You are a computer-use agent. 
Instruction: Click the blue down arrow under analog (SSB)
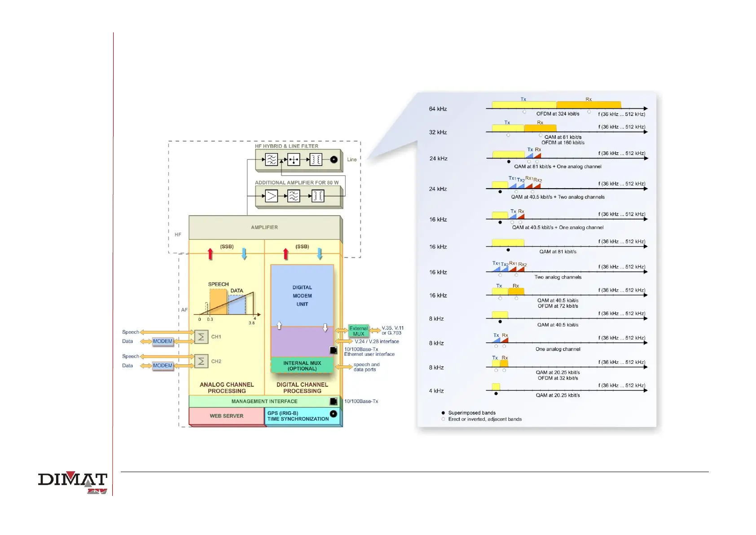click(244, 254)
